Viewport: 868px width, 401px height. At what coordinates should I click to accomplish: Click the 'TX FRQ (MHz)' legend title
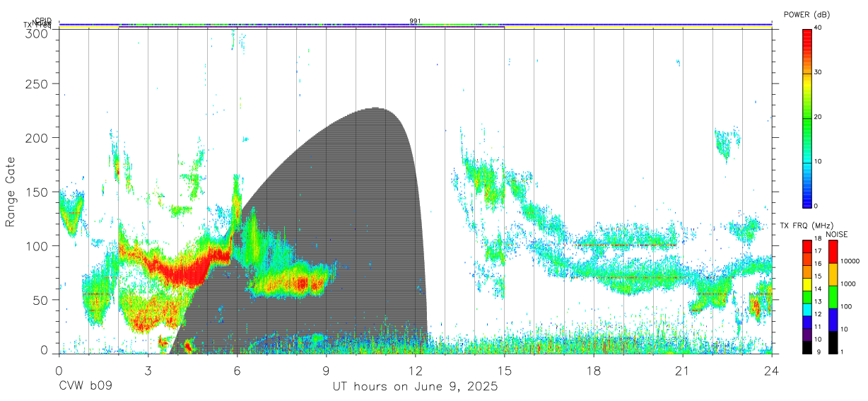click(x=806, y=226)
